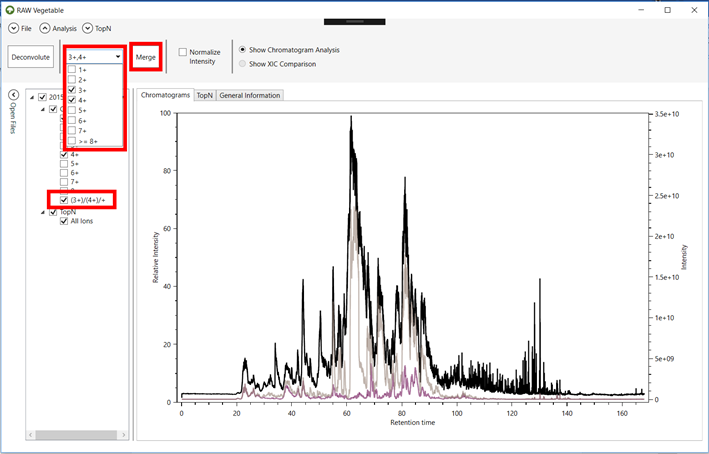The width and height of the screenshot is (709, 454).
Task: Check 1+ in the charge dropdown list
Action: tap(72, 70)
